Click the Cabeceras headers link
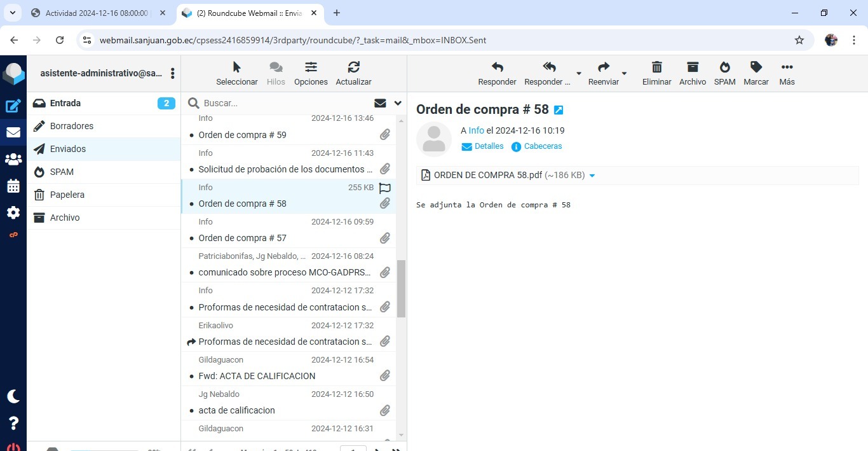Image resolution: width=868 pixels, height=451 pixels. (542, 146)
